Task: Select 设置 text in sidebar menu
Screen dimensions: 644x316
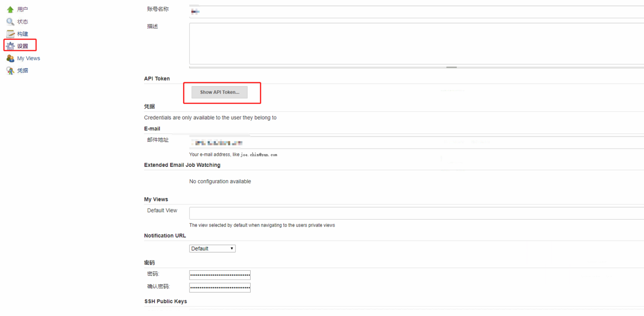Action: (22, 46)
